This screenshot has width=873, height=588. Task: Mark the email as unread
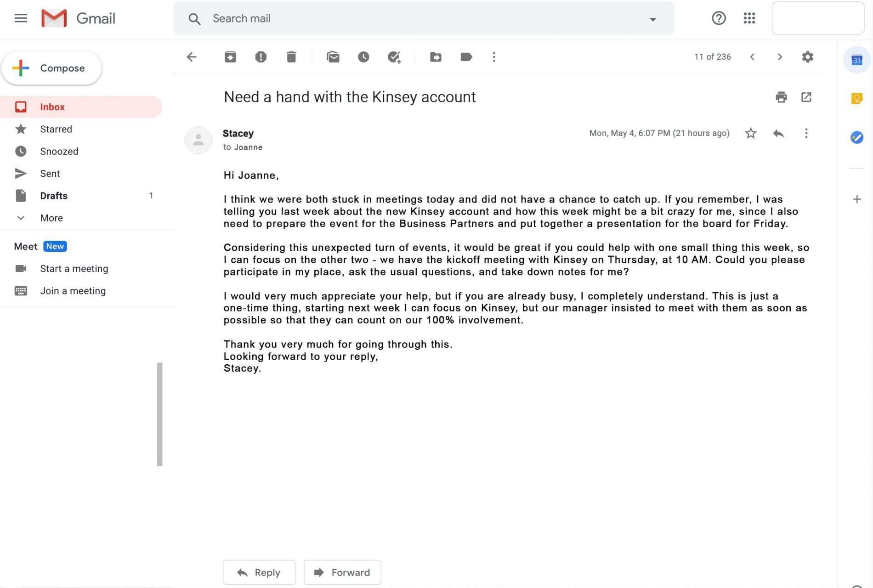(x=333, y=57)
